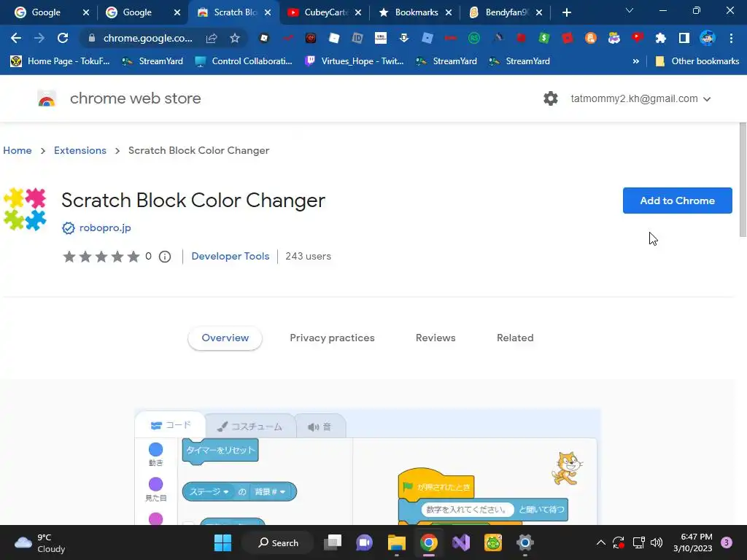Image resolution: width=747 pixels, height=560 pixels.
Task: Open the tab search dropdown arrow
Action: click(x=630, y=10)
